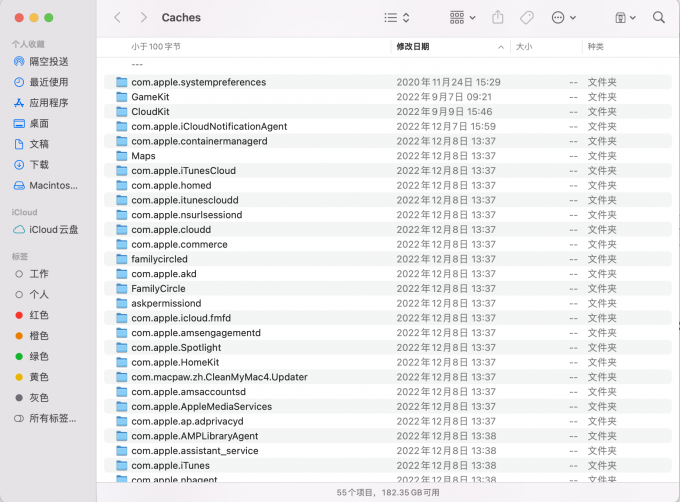Viewport: 680px width, 502px height.
Task: Open Recents (最近使用) in sidebar
Action: click(x=42, y=82)
